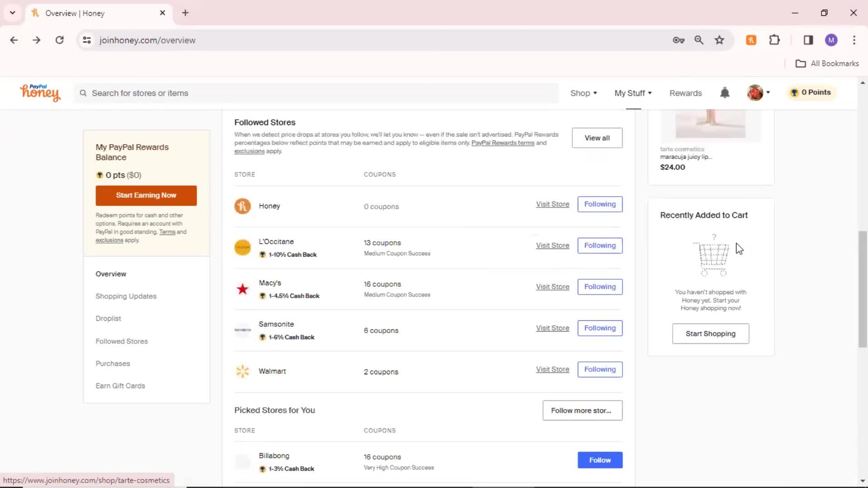Select Shopping Updates in sidebar
This screenshot has height=488, width=868.
coord(126,296)
